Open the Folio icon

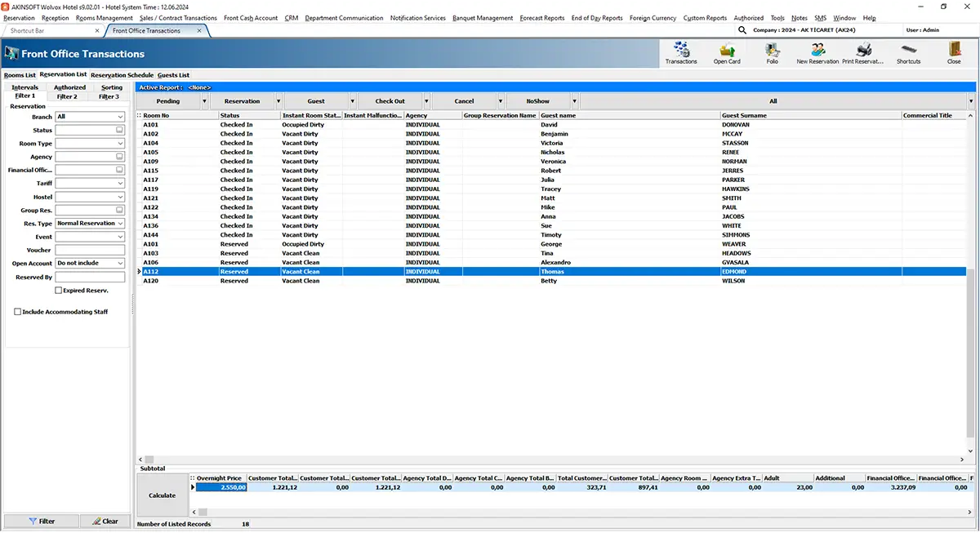coord(772,53)
